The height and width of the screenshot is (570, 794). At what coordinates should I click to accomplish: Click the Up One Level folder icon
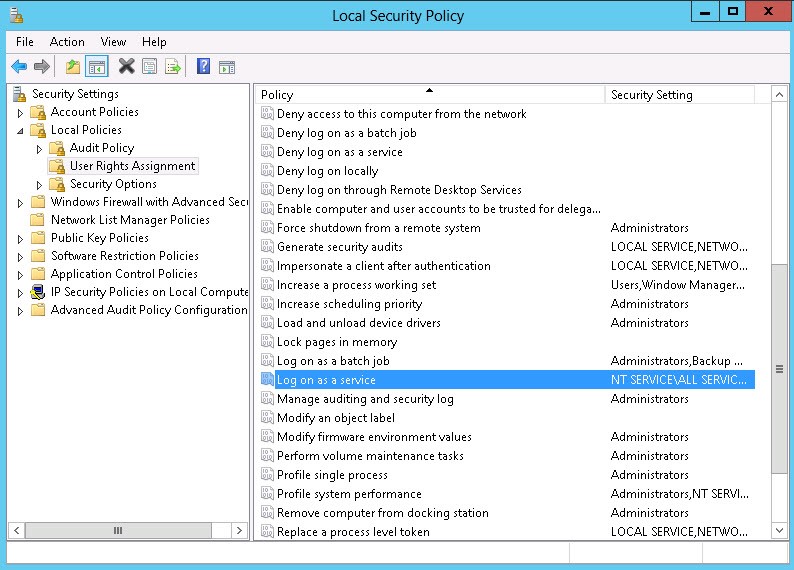click(72, 67)
